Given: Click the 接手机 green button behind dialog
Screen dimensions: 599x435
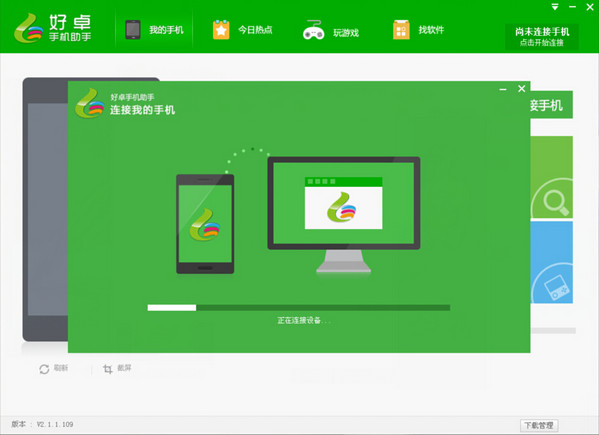Looking at the screenshot, I should pyautogui.click(x=552, y=105).
